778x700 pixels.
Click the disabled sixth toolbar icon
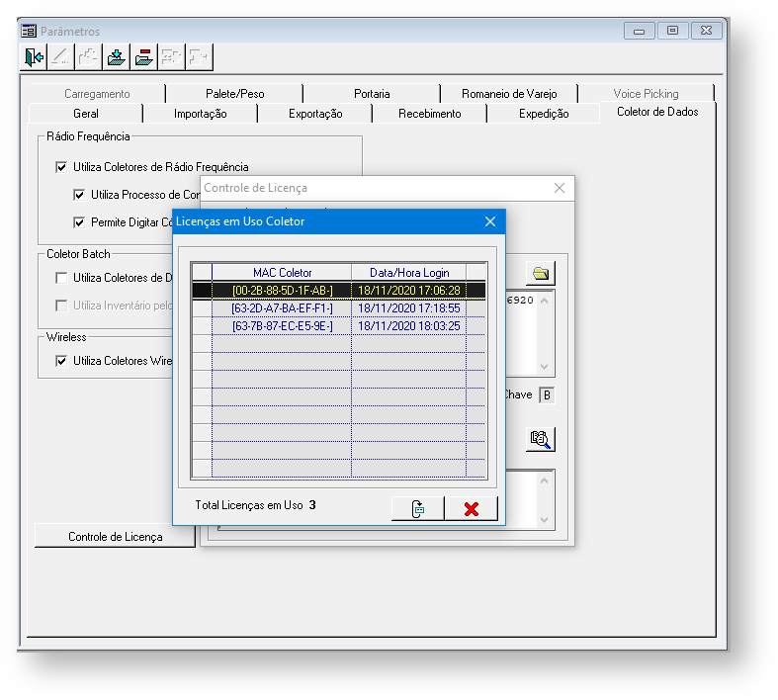[x=172, y=57]
